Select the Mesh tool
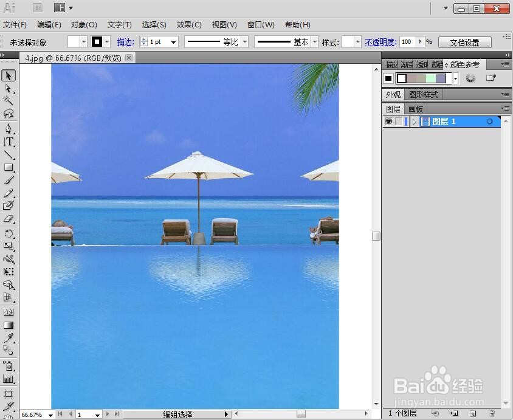Image resolution: width=513 pixels, height=420 pixels. 9,312
